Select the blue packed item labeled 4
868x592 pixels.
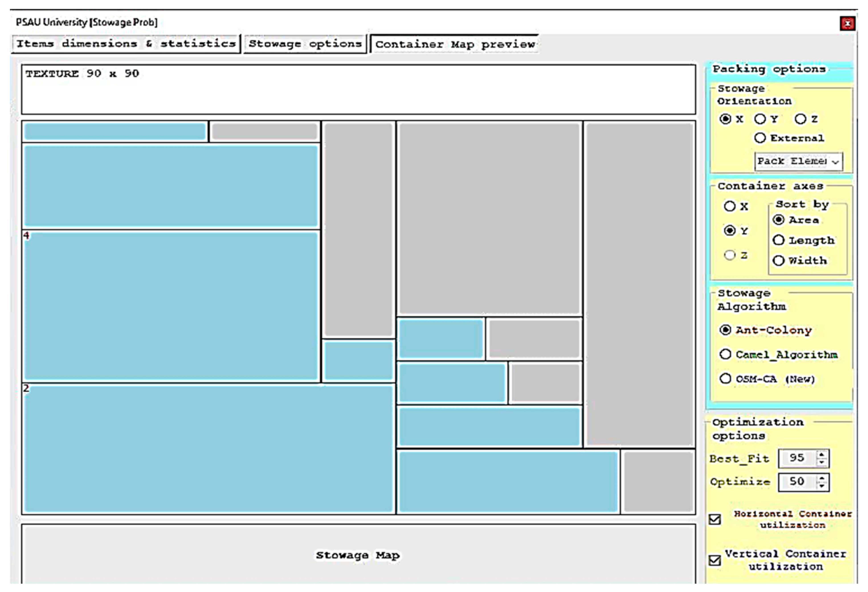click(171, 305)
